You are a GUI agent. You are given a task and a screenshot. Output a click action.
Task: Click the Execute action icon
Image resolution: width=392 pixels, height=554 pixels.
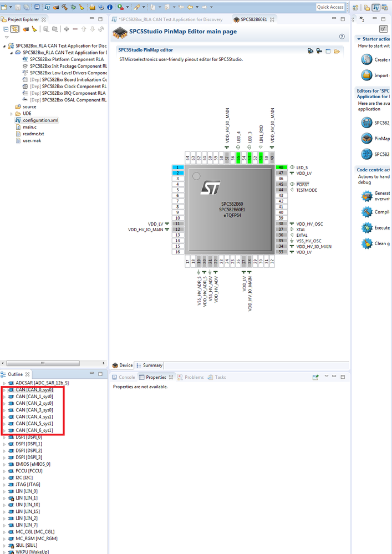point(367,227)
